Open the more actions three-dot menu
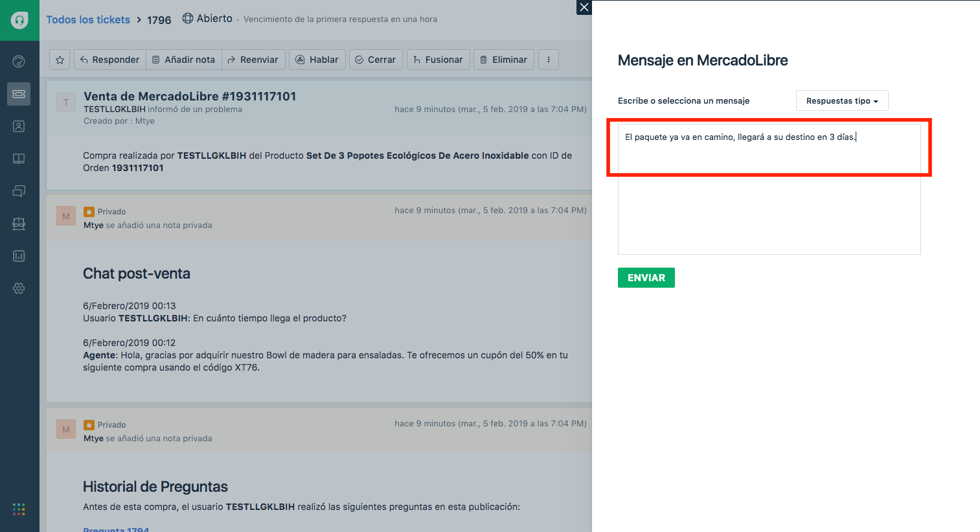The height and width of the screenshot is (532, 980). (x=549, y=60)
